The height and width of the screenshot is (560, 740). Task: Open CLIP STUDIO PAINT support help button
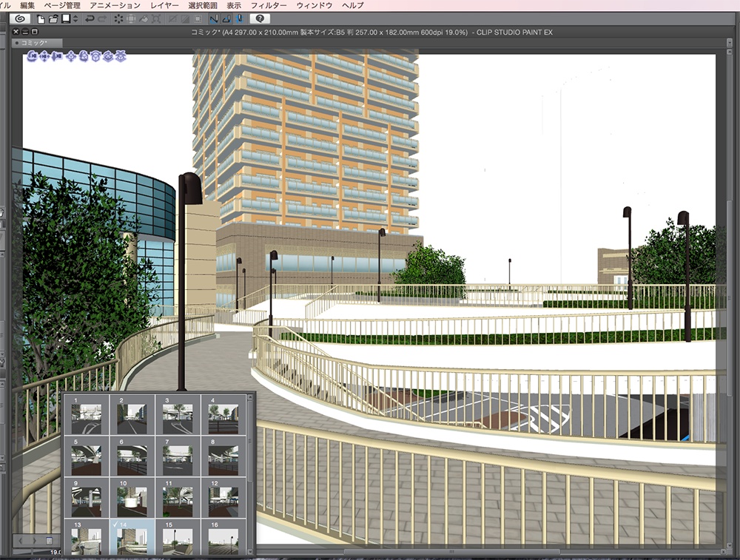[260, 19]
